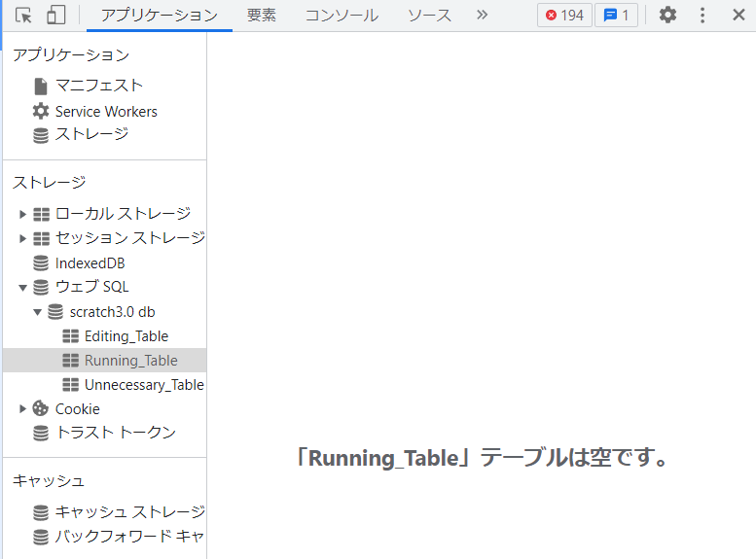Select the ウェブ SQL label
Screen dimensions: 756x559
tap(92, 287)
